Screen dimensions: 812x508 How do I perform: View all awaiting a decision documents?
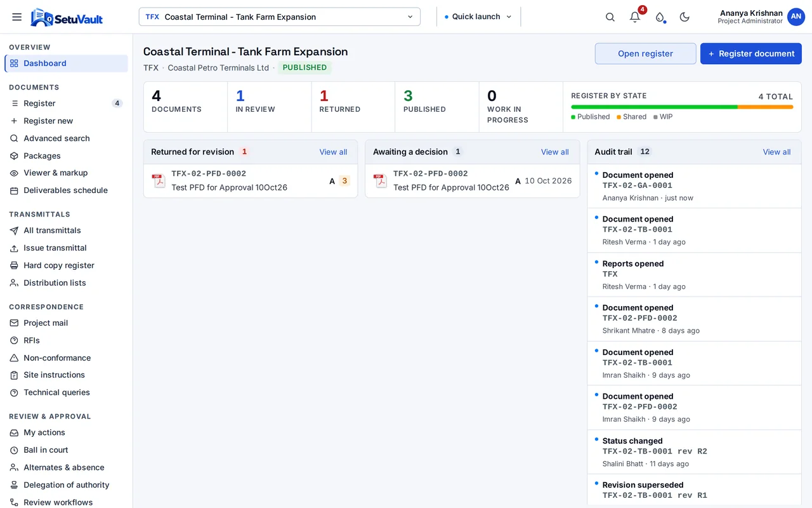point(554,152)
